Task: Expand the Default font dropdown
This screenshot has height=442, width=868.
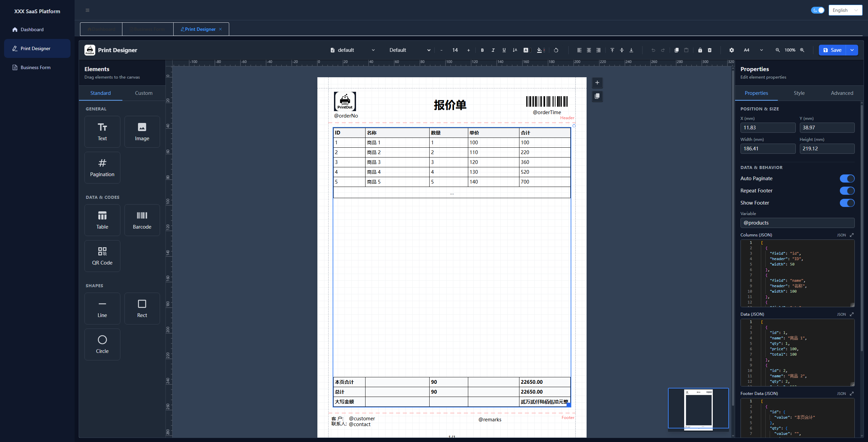Action: 410,50
